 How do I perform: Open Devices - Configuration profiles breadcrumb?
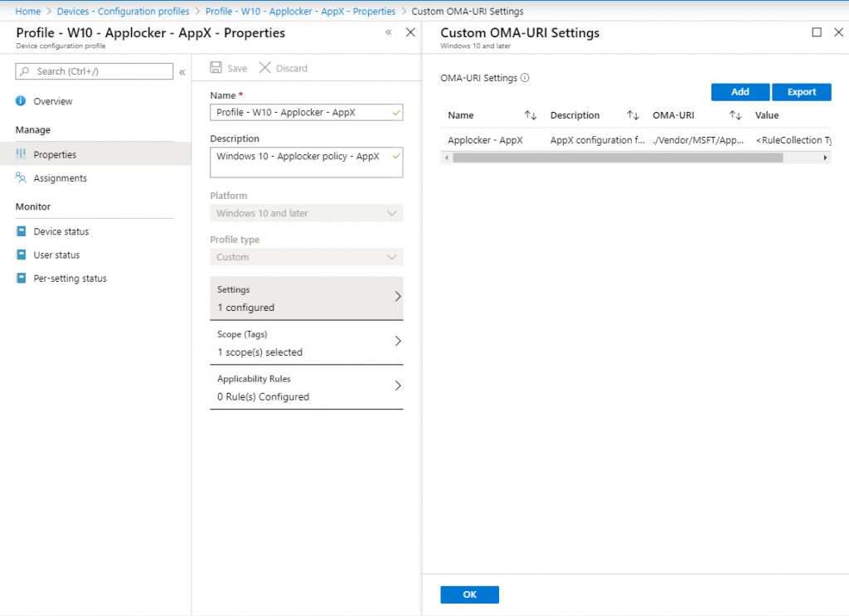click(x=121, y=11)
